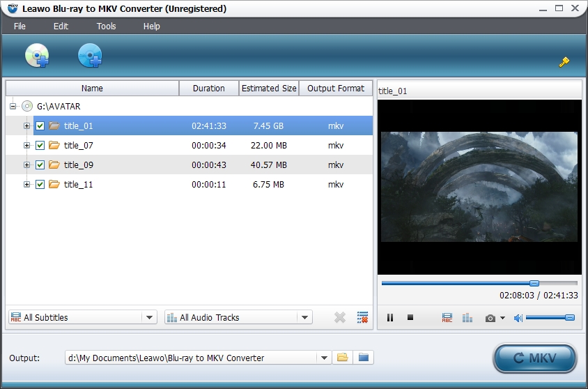Click the MKV convert button
Viewport: 588px width, 389px height.
[x=534, y=358]
